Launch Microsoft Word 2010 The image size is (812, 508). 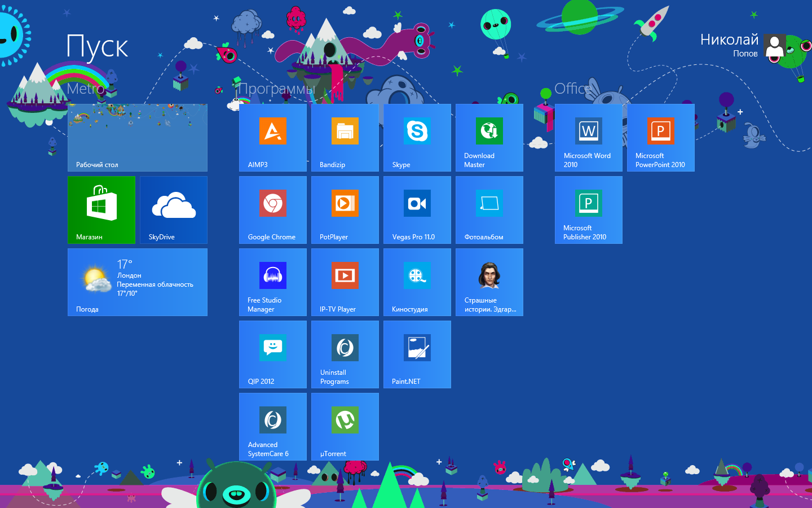589,138
